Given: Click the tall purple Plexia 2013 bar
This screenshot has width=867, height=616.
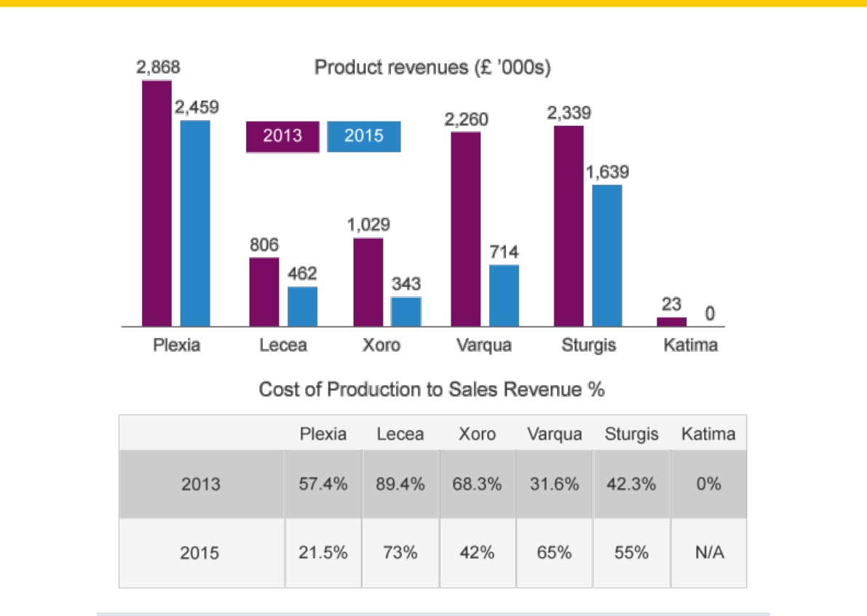Looking at the screenshot, I should 157,203.
